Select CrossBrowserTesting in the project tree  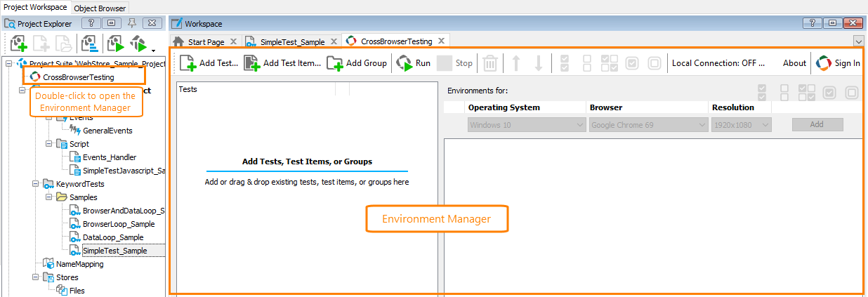click(78, 77)
